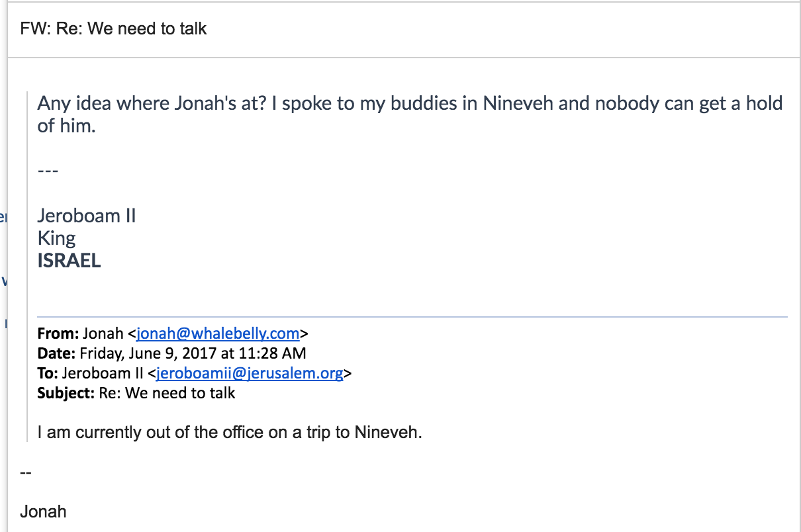Screen dimensions: 801x532
Task: Click the "---" separator above Jeroboam's signature
Action: pyautogui.click(x=48, y=171)
